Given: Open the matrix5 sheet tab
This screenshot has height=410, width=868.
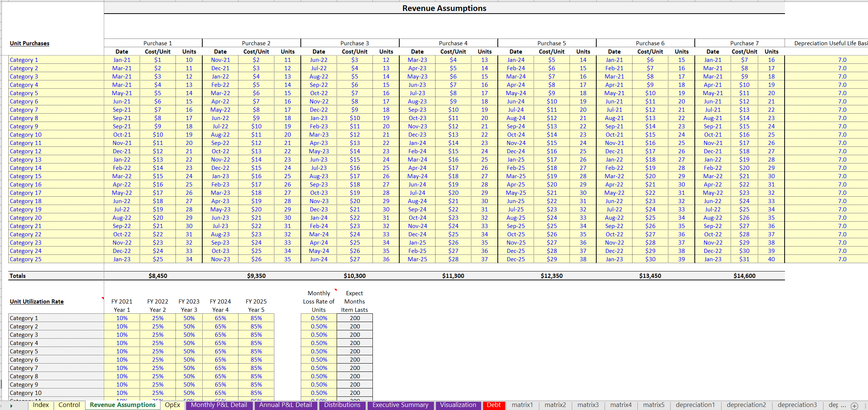Looking at the screenshot, I should pos(654,405).
